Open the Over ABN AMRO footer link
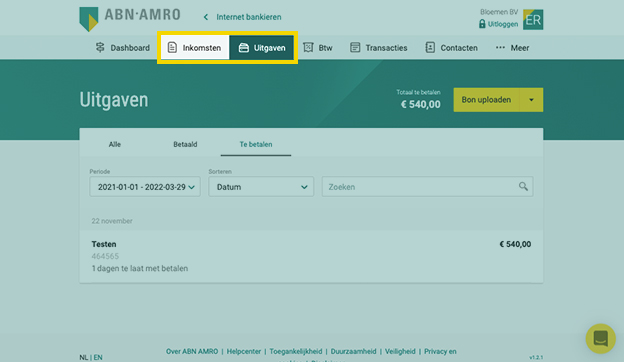624x362 pixels. 192,351
